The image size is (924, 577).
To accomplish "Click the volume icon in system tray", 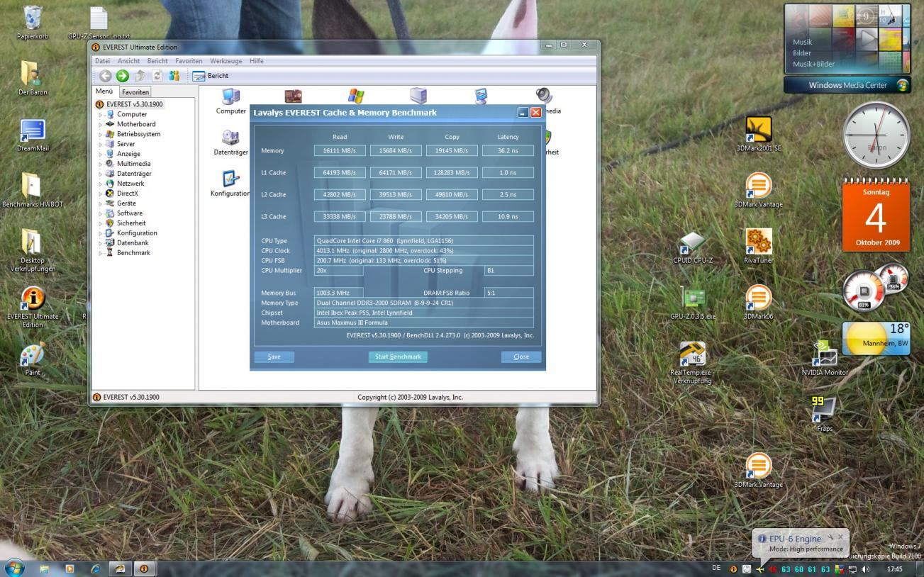I will (865, 568).
